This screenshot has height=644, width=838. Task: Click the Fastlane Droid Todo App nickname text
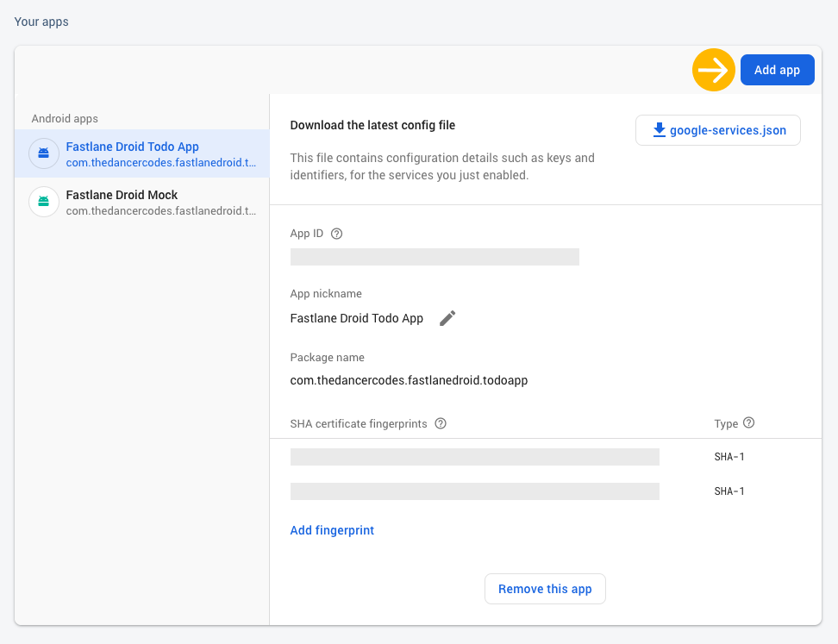(x=357, y=318)
